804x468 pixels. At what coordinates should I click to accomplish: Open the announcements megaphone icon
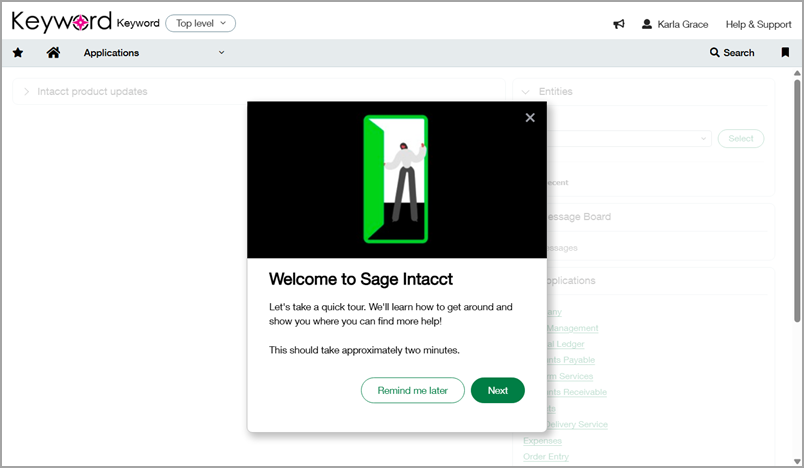619,24
